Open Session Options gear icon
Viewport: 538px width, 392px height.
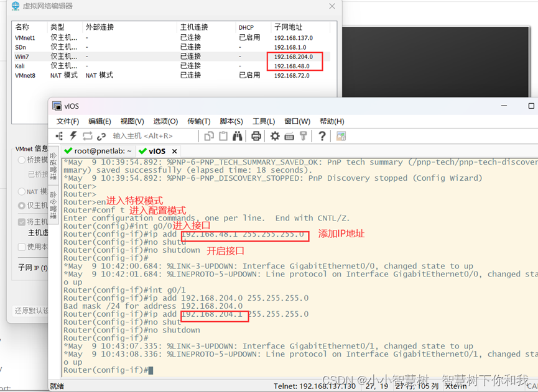275,136
